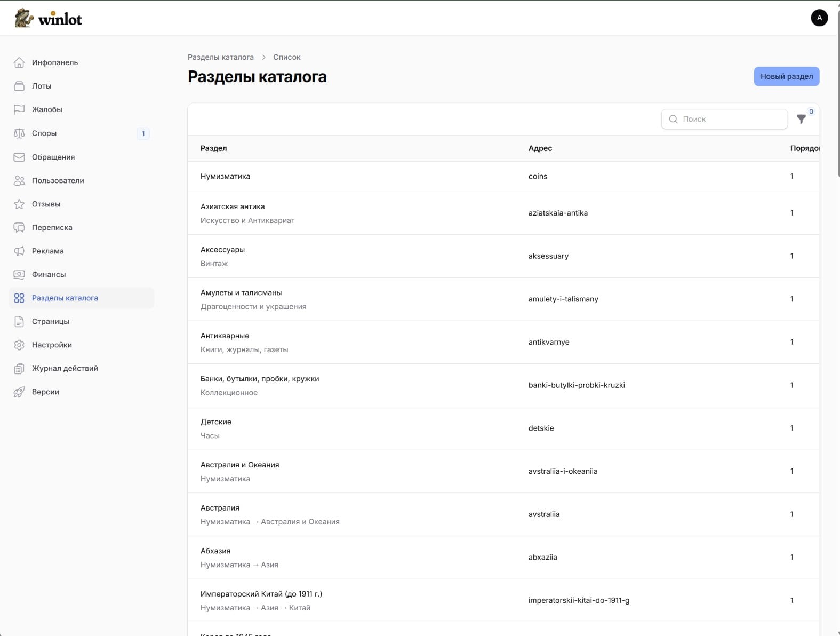Click the Версии rocket icon
The height and width of the screenshot is (636, 840).
point(19,392)
